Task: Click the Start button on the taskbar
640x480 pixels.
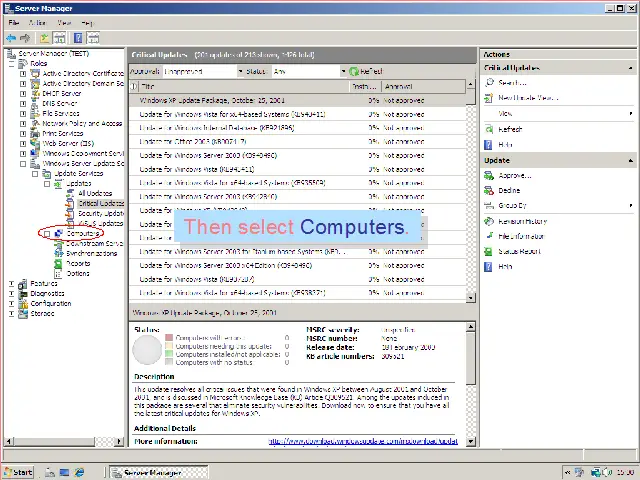Action: [17, 472]
